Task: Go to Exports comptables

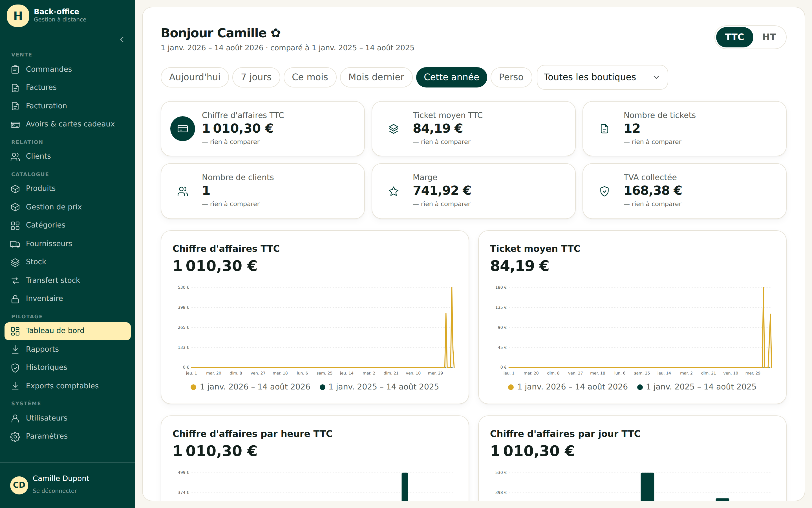Action: (67, 386)
